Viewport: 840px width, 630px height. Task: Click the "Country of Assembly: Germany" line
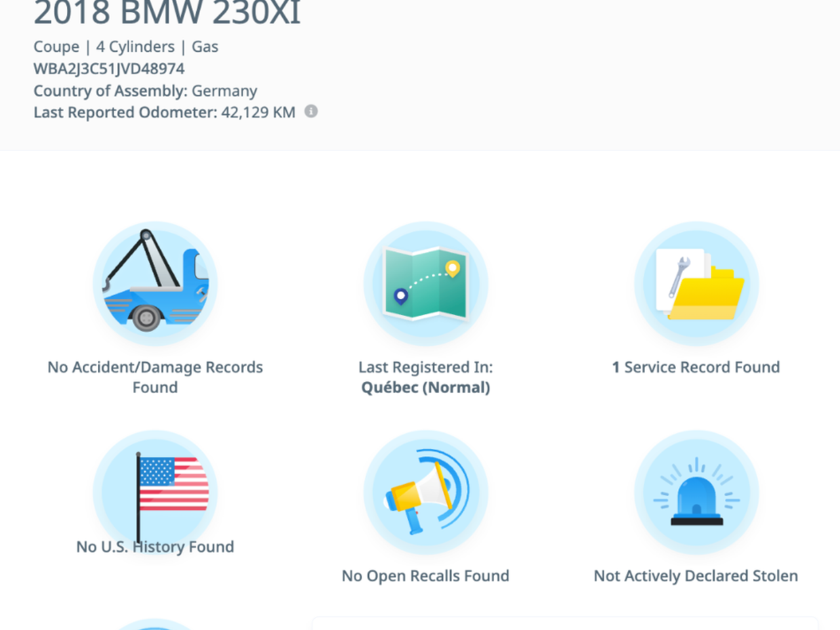145,91
